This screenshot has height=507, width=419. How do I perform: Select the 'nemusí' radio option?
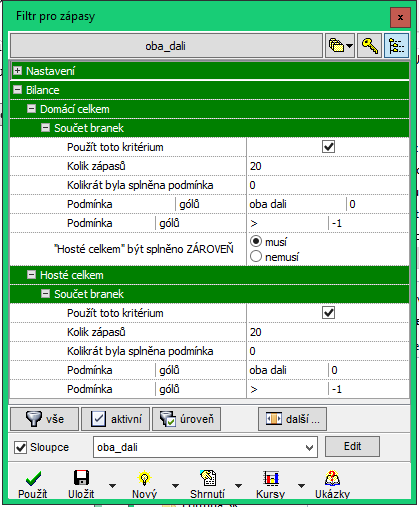[x=256, y=257]
